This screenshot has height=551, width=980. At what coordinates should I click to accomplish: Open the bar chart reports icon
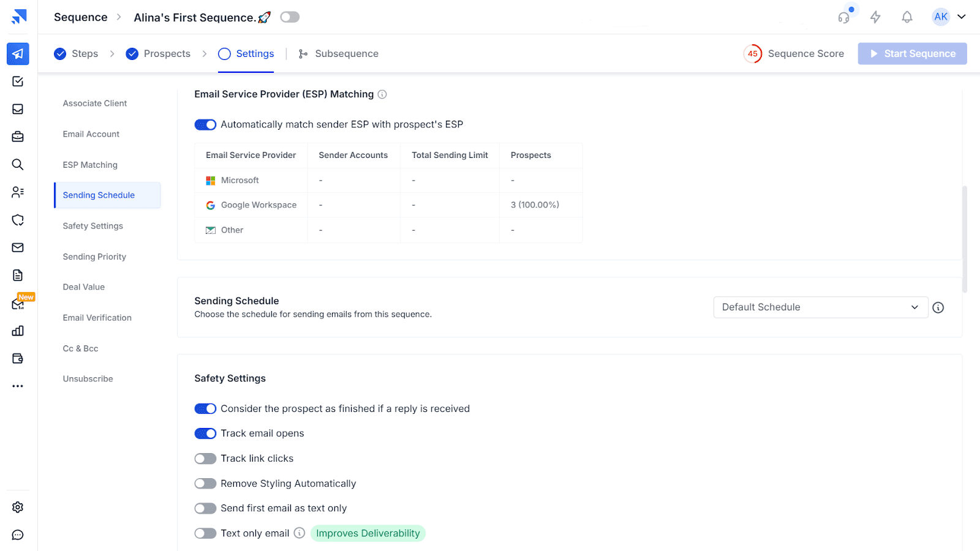(18, 331)
